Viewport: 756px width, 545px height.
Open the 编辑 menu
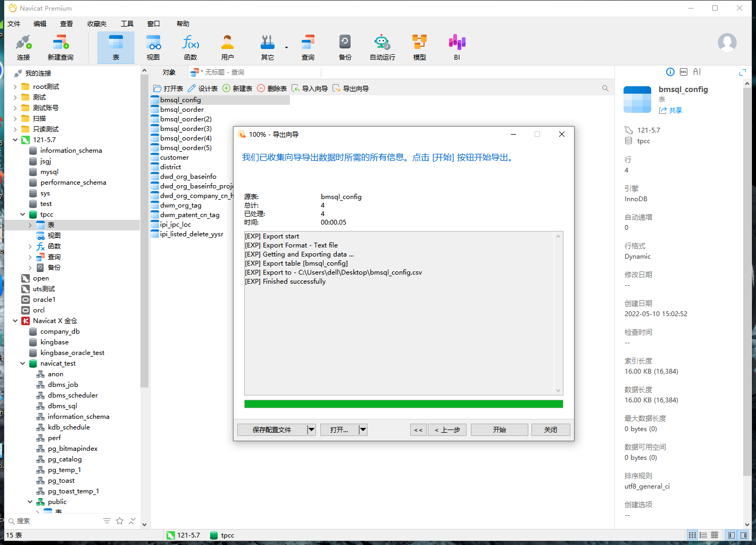pos(40,23)
